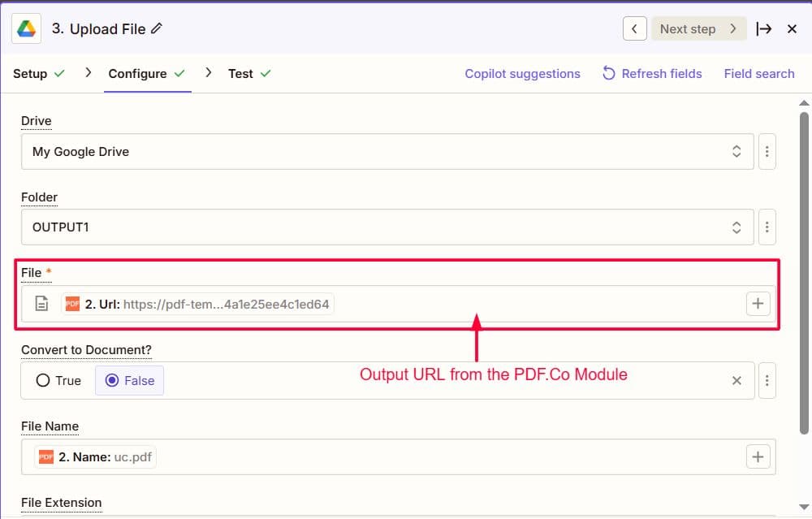
Task: Open three-dot menu beside Folder field
Action: click(x=767, y=227)
